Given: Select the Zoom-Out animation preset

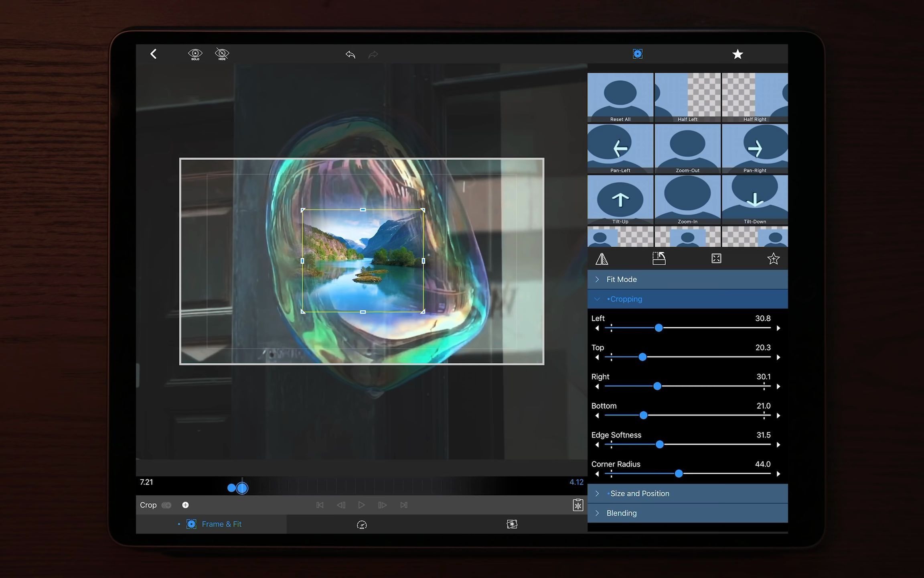Looking at the screenshot, I should point(687,147).
